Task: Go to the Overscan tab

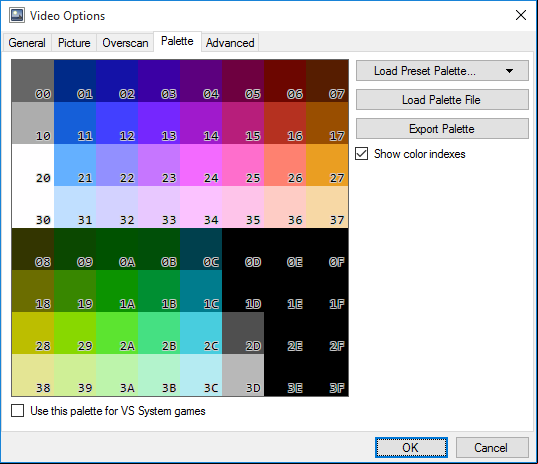Action: 125,43
